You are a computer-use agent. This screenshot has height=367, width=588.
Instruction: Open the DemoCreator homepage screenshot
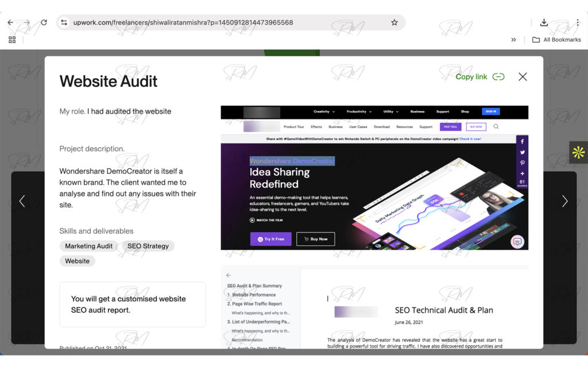coord(374,178)
